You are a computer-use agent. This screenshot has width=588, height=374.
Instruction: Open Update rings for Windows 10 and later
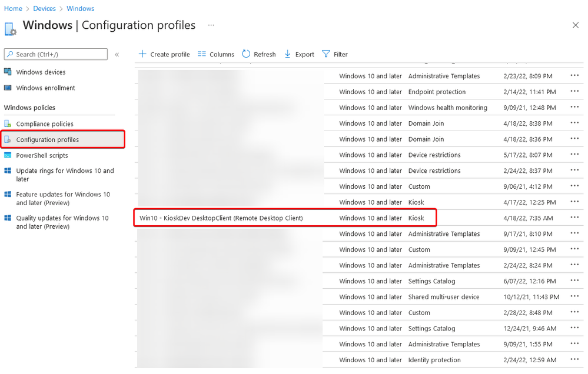65,175
